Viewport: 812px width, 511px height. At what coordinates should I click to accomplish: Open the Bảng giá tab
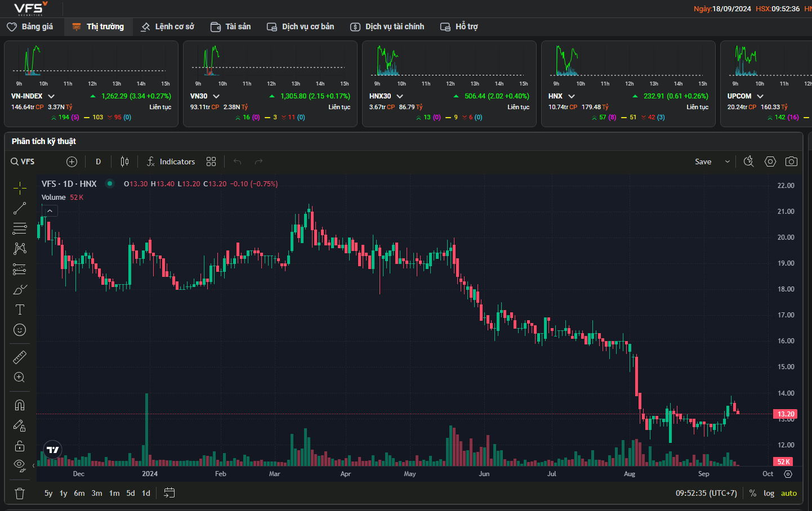point(30,26)
